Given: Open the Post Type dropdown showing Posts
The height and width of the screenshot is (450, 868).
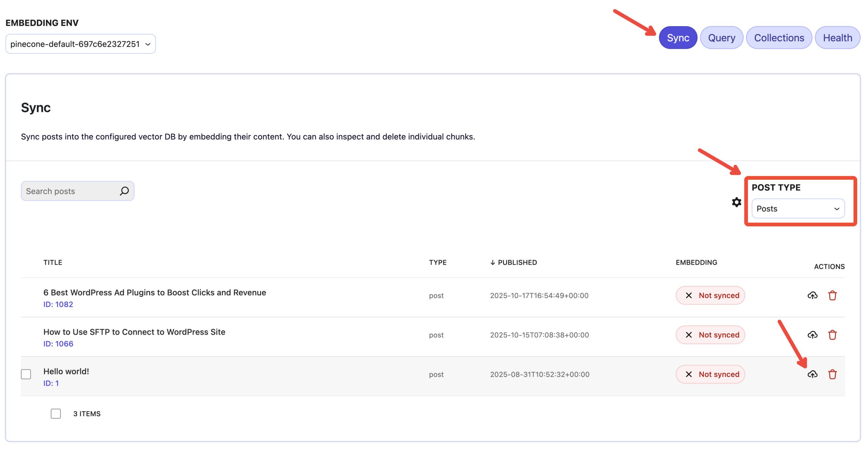Looking at the screenshot, I should click(797, 209).
